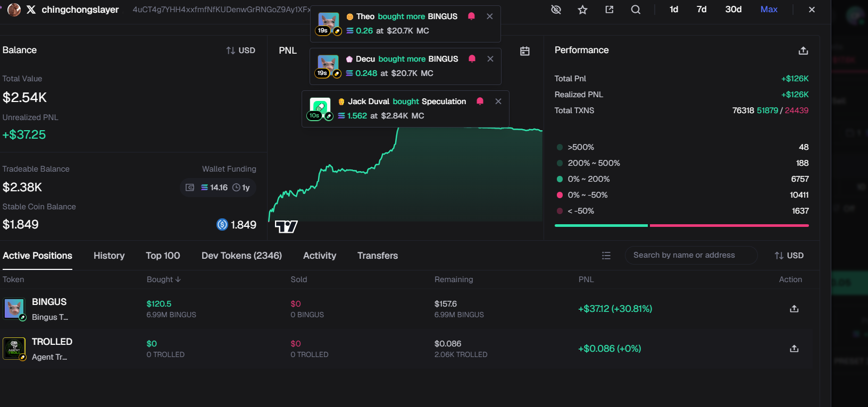Star this wallet as favorite

pyautogui.click(x=582, y=10)
